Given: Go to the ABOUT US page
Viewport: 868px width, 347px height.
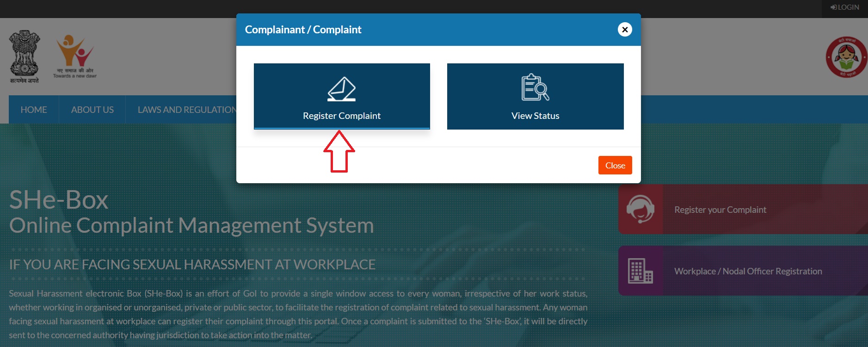Looking at the screenshot, I should point(92,110).
